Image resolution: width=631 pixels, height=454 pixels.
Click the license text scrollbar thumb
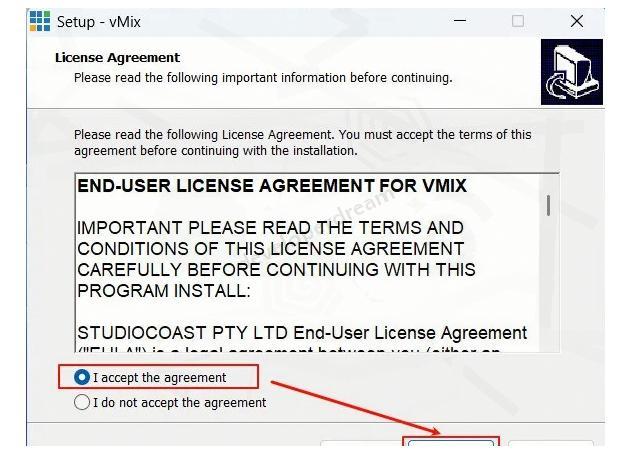548,206
